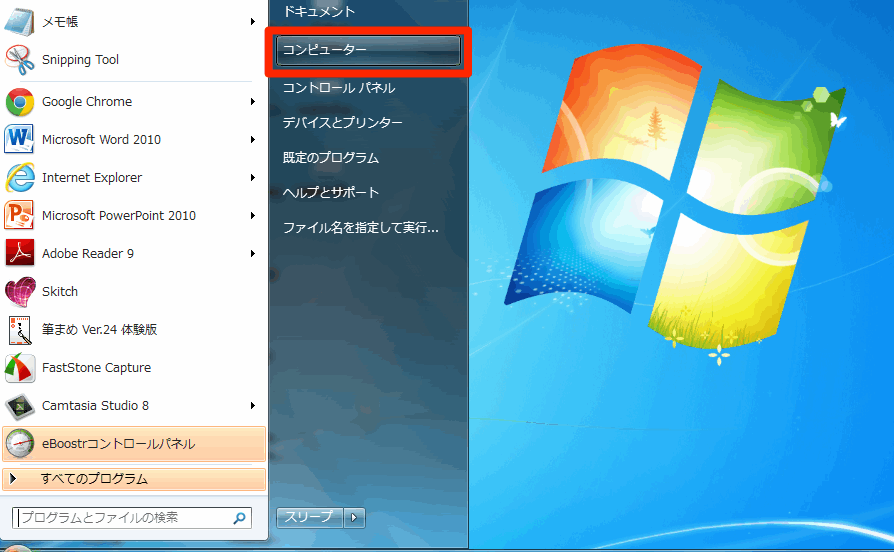Launch the Snipping Tool scissors icon
The image size is (894, 552).
coord(19,60)
